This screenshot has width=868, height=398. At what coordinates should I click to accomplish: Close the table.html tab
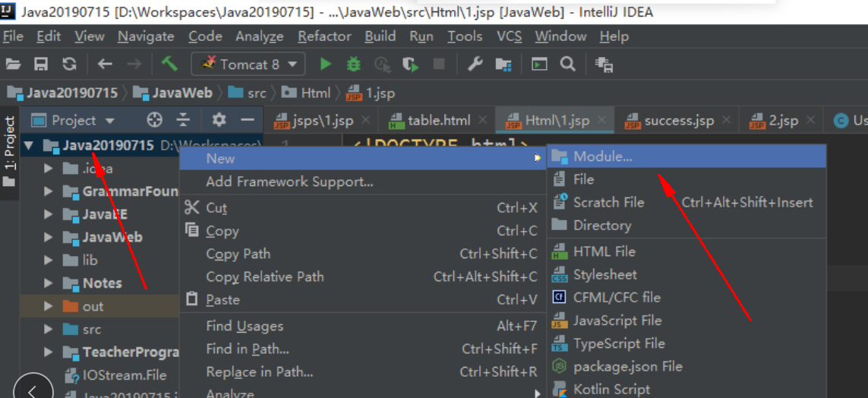[x=482, y=119]
